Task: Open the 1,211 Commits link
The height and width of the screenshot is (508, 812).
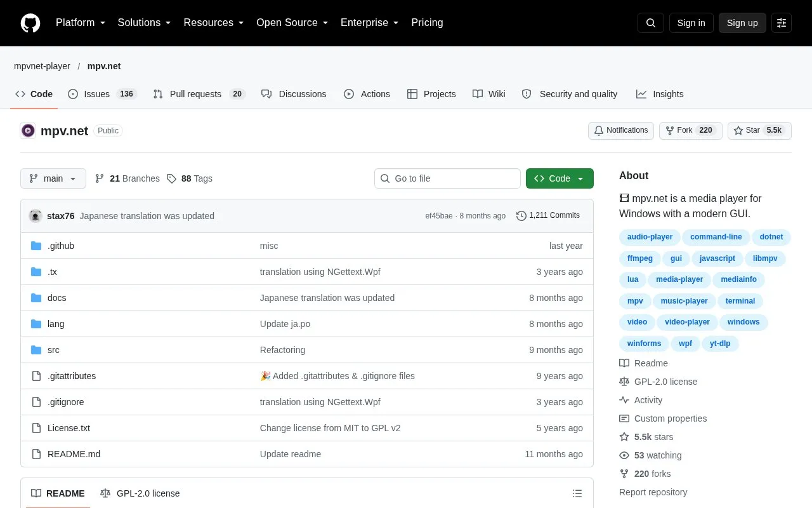Action: click(548, 216)
